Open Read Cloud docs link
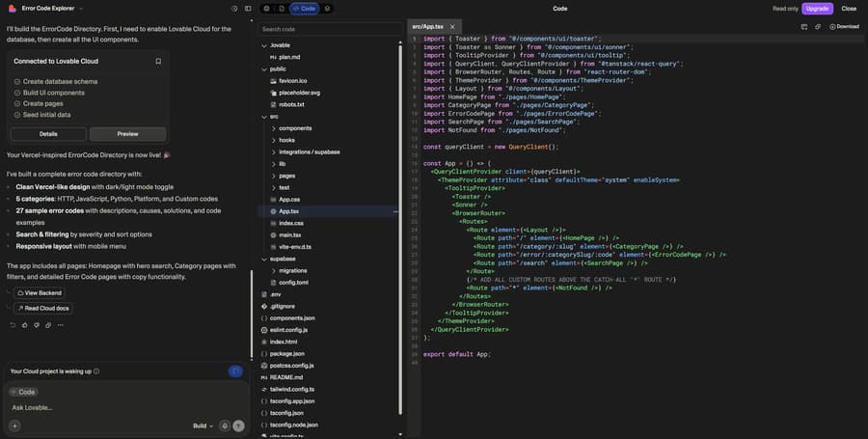This screenshot has width=868, height=439. coord(42,309)
